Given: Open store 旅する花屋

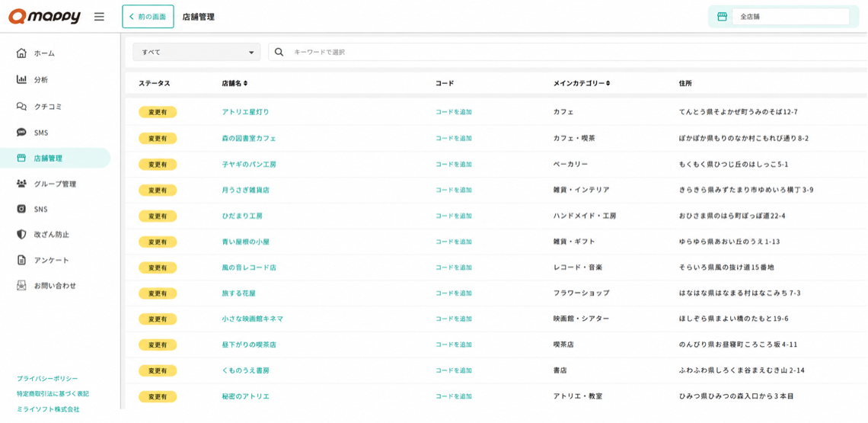Looking at the screenshot, I should (238, 293).
